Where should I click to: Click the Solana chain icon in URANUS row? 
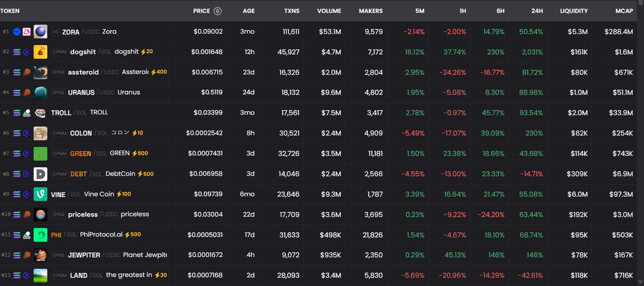coord(17,92)
